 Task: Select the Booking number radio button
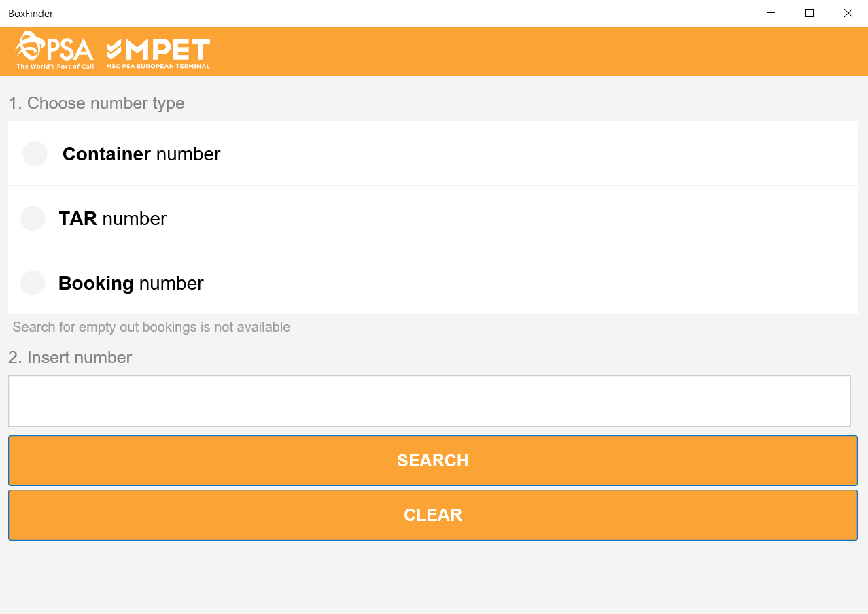pyautogui.click(x=33, y=283)
